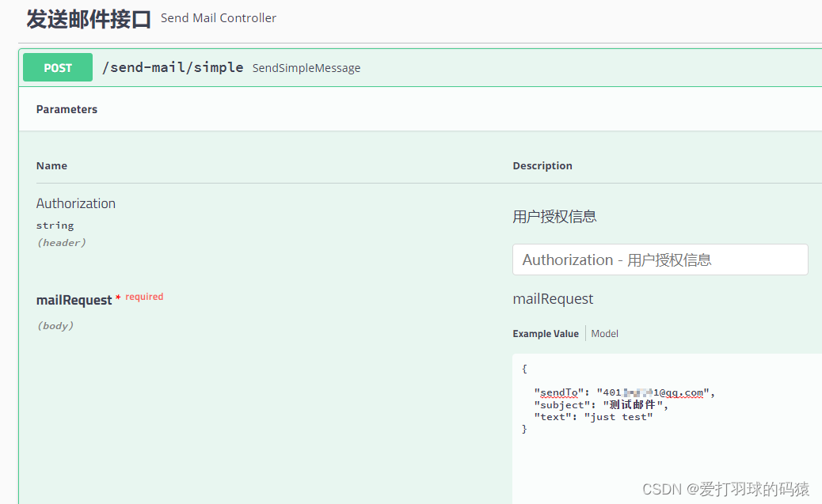Click inside the mailRequest JSON body textarea
The height and width of the screenshot is (504, 822).
[x=665, y=459]
